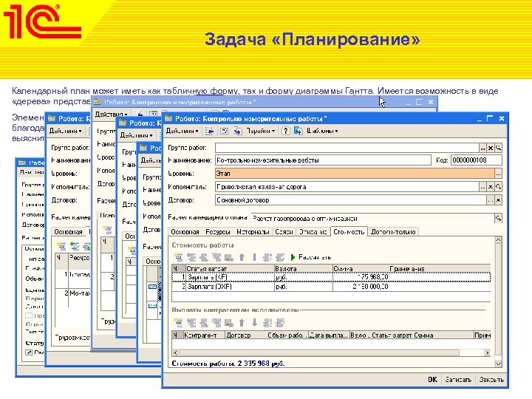Switch to the Основная tab in front window
The height and width of the screenshot is (399, 532).
point(185,232)
